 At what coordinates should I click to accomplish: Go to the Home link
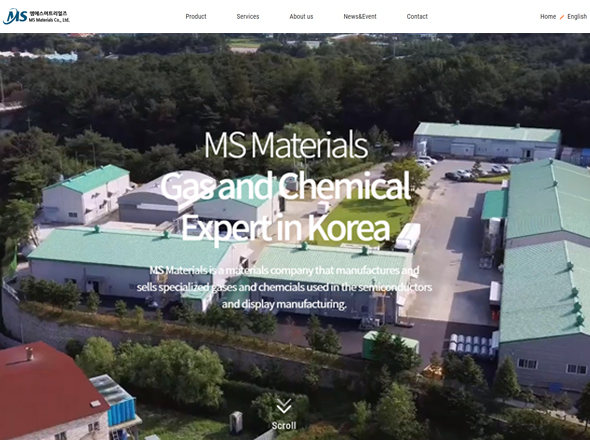pyautogui.click(x=548, y=17)
